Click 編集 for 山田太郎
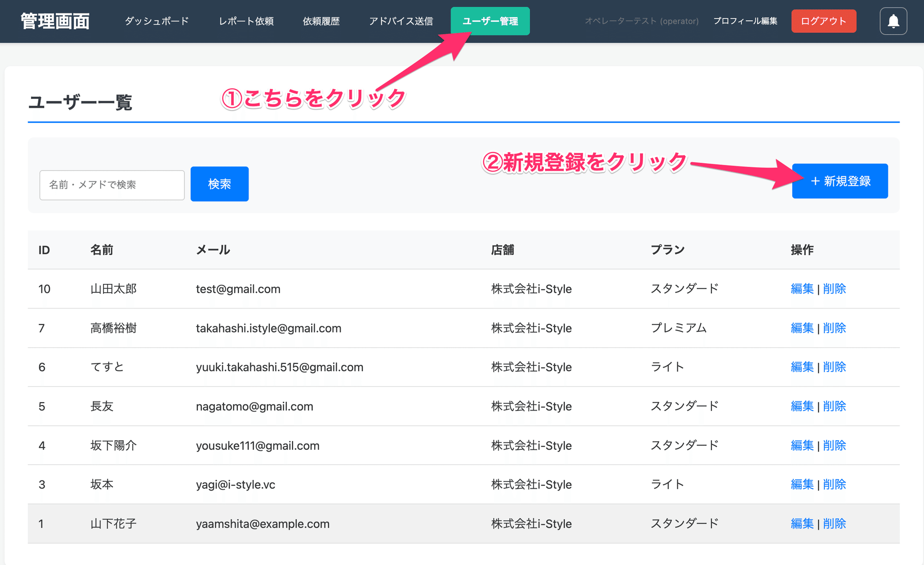The height and width of the screenshot is (565, 924). (x=802, y=289)
